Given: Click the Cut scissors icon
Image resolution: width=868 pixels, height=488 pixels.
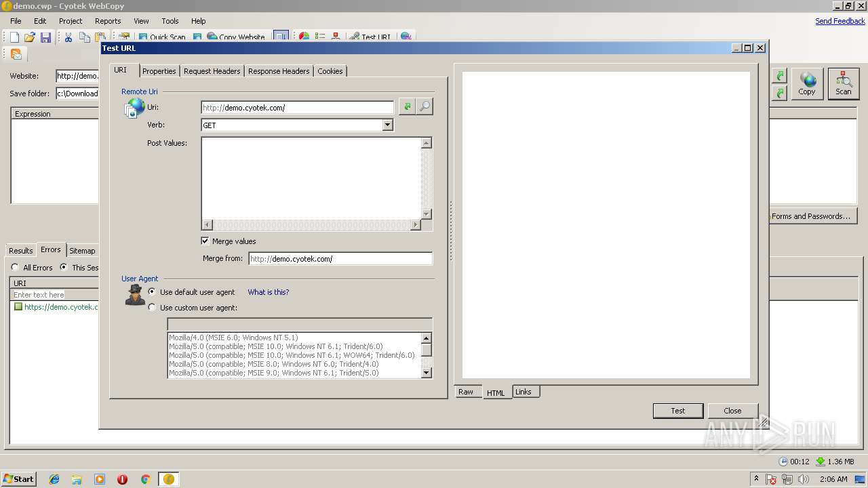Looking at the screenshot, I should click(68, 37).
